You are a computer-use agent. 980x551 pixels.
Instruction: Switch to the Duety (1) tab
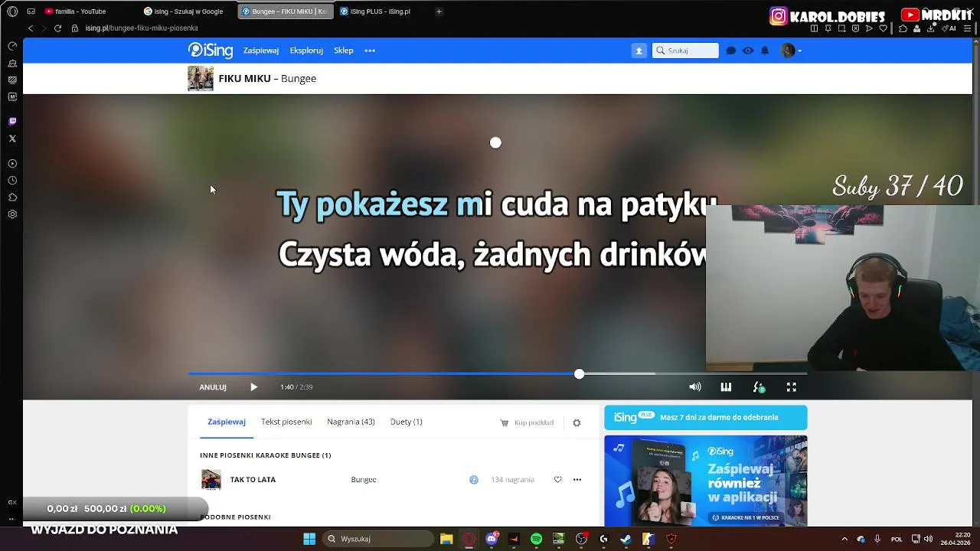click(407, 422)
